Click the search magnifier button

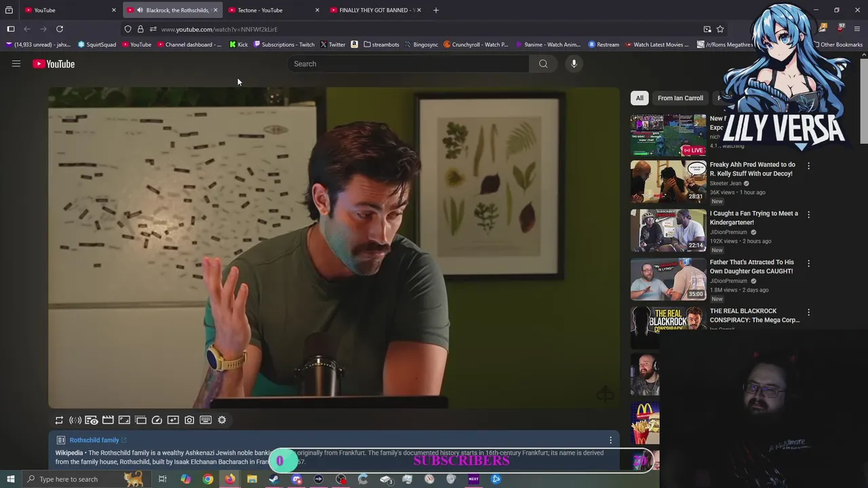coord(543,64)
